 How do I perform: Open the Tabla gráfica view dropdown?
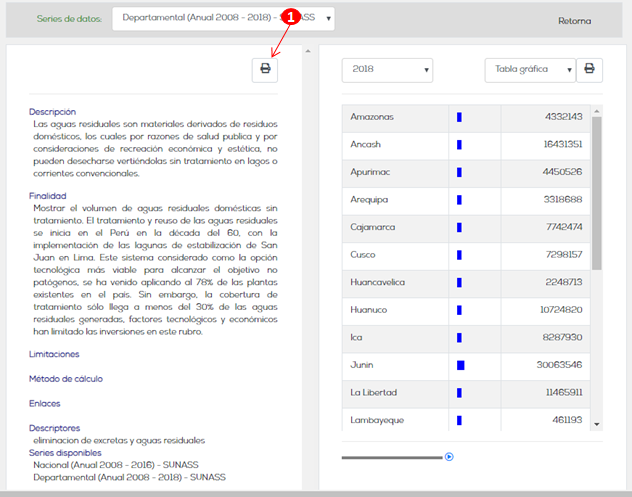530,70
